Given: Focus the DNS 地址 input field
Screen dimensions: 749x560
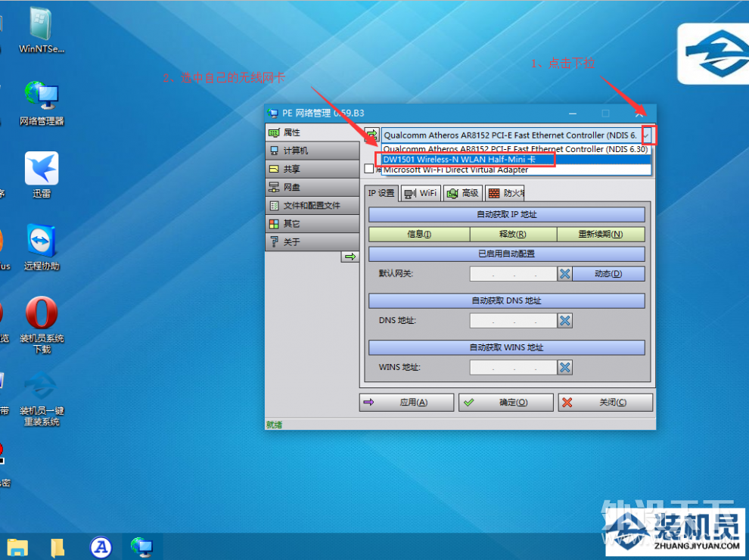Looking at the screenshot, I should click(x=514, y=321).
